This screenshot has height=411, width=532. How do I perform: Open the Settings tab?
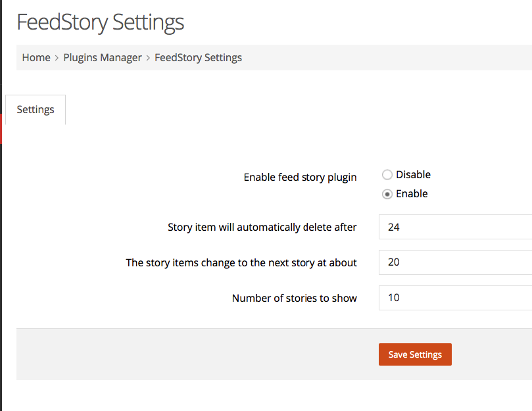click(x=36, y=110)
